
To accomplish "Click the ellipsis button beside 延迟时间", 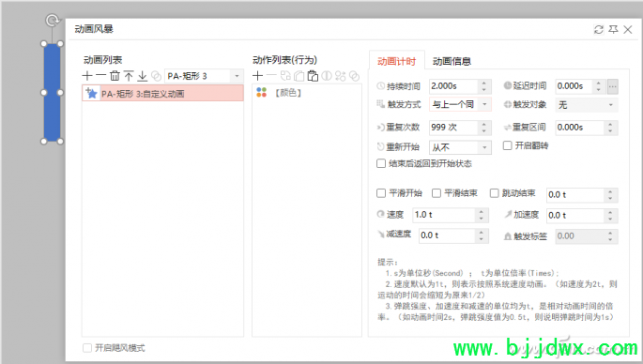I will tap(613, 86).
